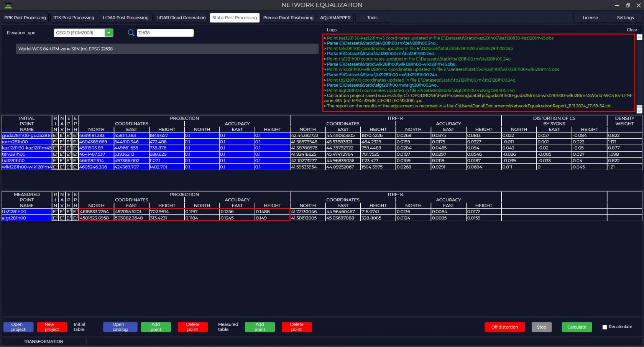Select the Static Post Processing tab
Viewport: 644px width, 347px height.
click(235, 18)
